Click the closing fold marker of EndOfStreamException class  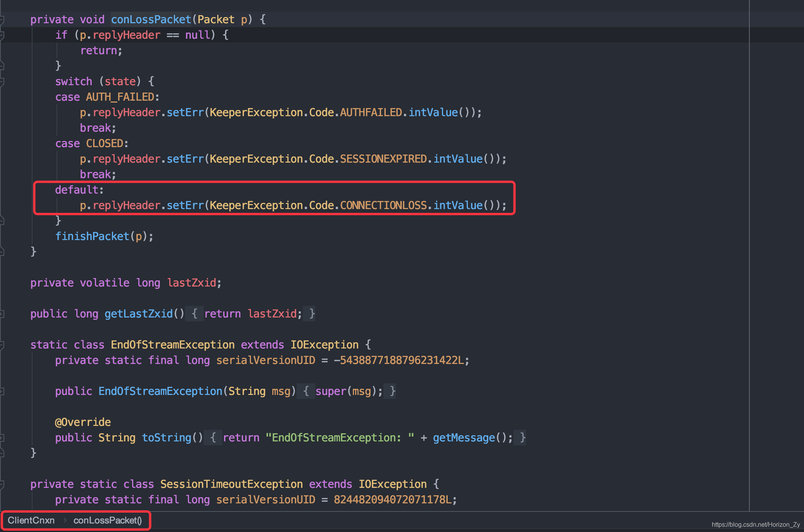coord(2,453)
